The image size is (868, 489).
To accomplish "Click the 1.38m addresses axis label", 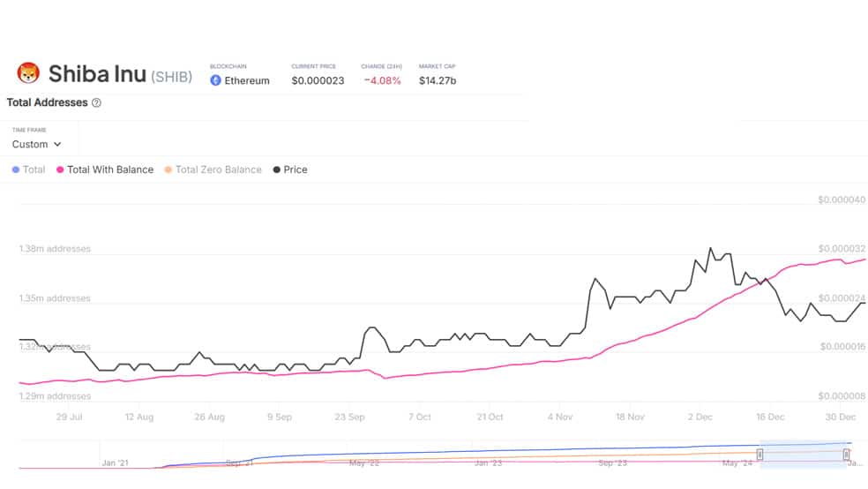I will pyautogui.click(x=55, y=249).
